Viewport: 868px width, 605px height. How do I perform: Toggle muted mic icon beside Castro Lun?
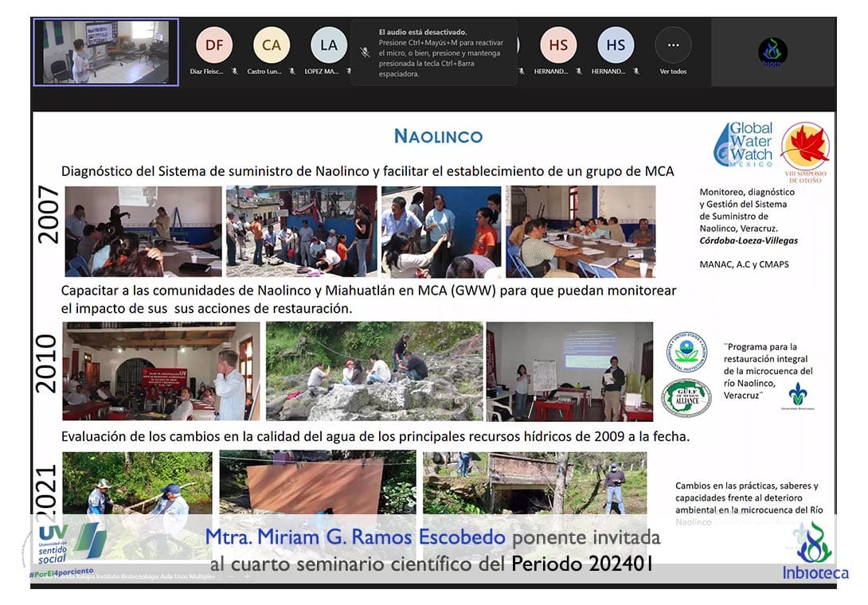pyautogui.click(x=291, y=72)
